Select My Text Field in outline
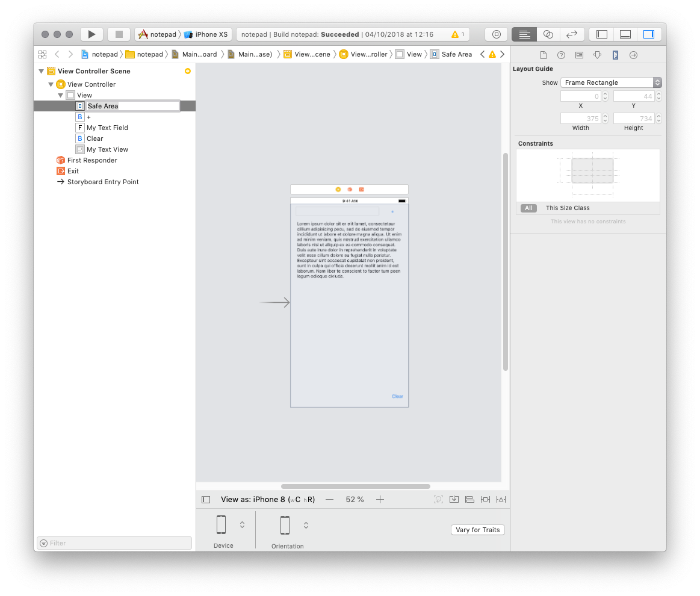700x596 pixels. [x=107, y=128]
